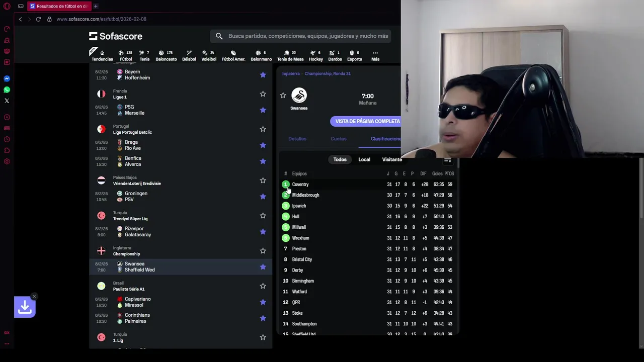Open browsing history clock icon in sidebar

[7, 139]
